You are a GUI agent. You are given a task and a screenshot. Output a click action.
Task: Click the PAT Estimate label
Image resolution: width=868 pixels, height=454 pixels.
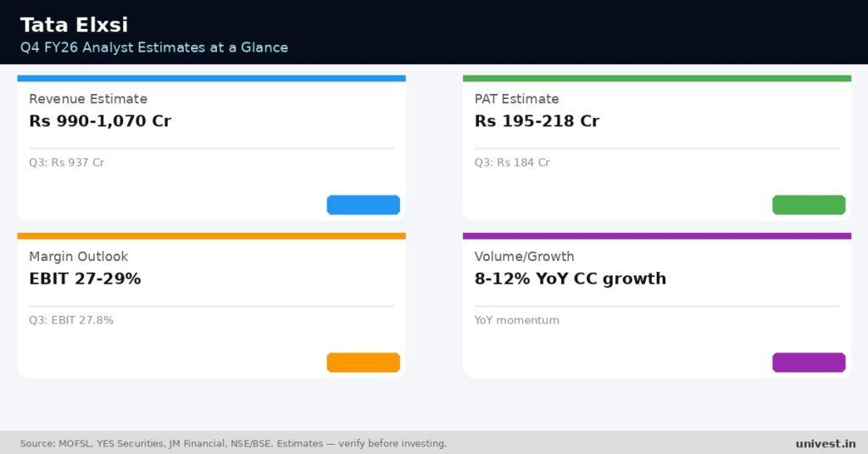516,99
